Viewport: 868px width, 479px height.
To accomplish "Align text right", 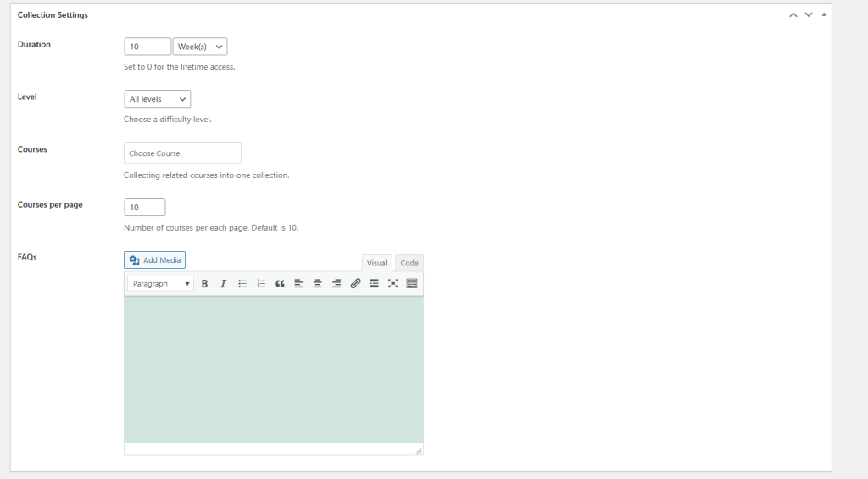I will pyautogui.click(x=336, y=283).
